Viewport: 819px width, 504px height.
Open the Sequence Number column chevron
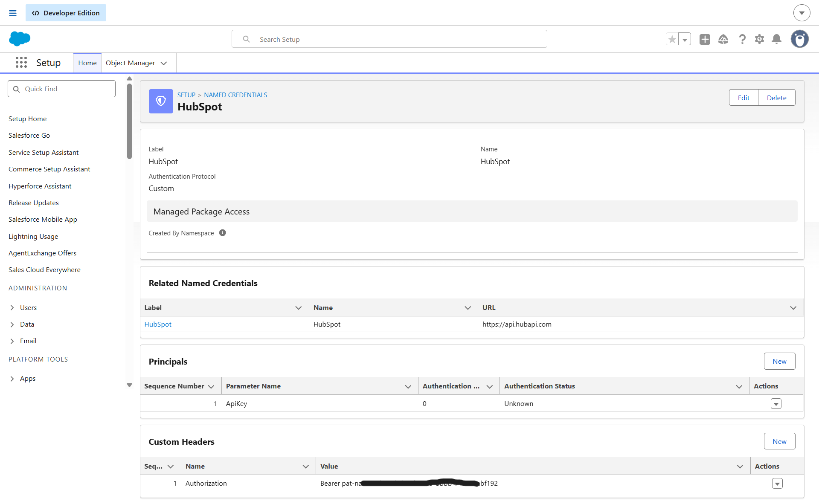pos(211,386)
